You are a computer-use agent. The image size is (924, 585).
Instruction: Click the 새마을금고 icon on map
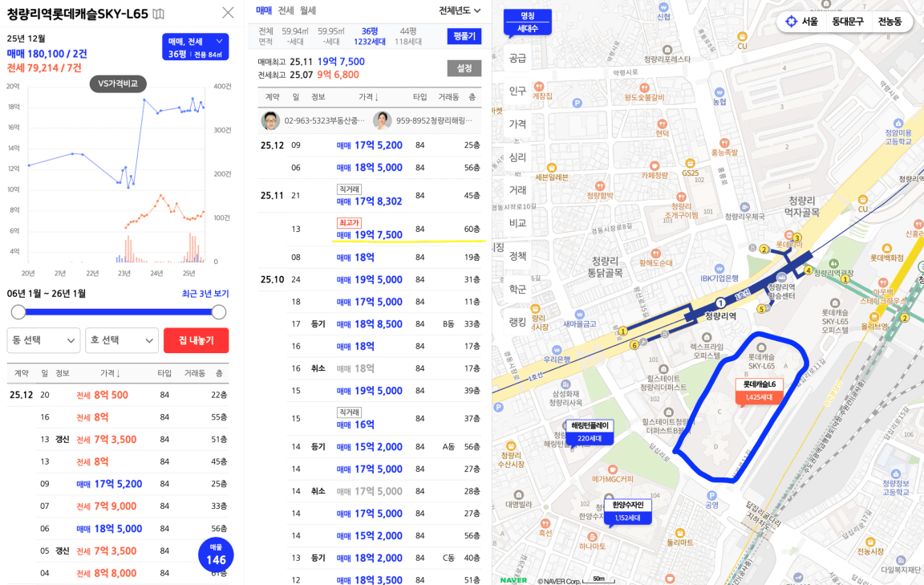(580, 315)
